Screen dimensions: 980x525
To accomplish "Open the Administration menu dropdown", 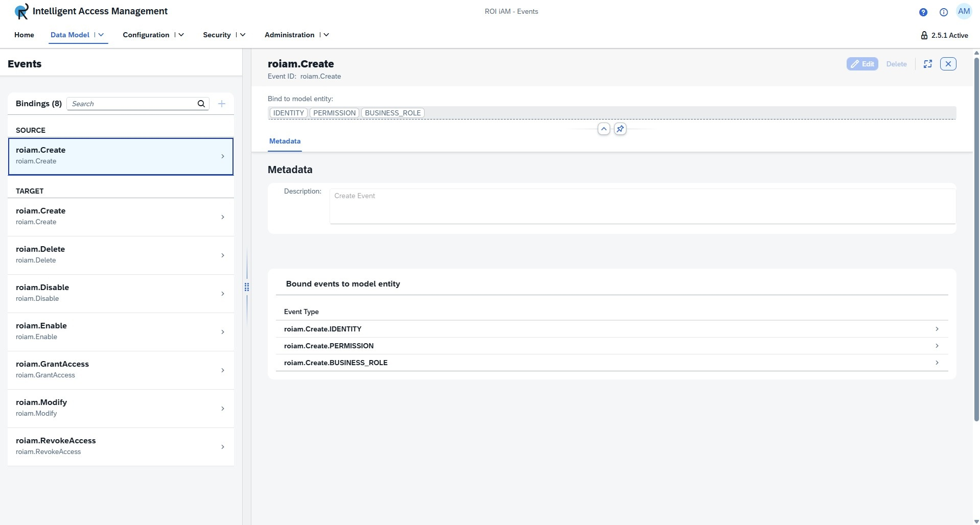I will [326, 35].
